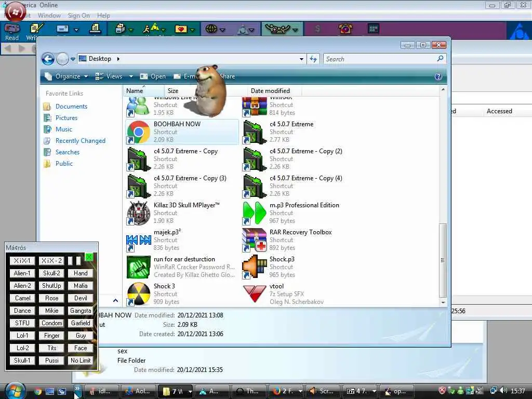This screenshot has height=399, width=532.
Task: Select the c4 5.0.7 Extreme shortcut icon
Action: coord(254,132)
